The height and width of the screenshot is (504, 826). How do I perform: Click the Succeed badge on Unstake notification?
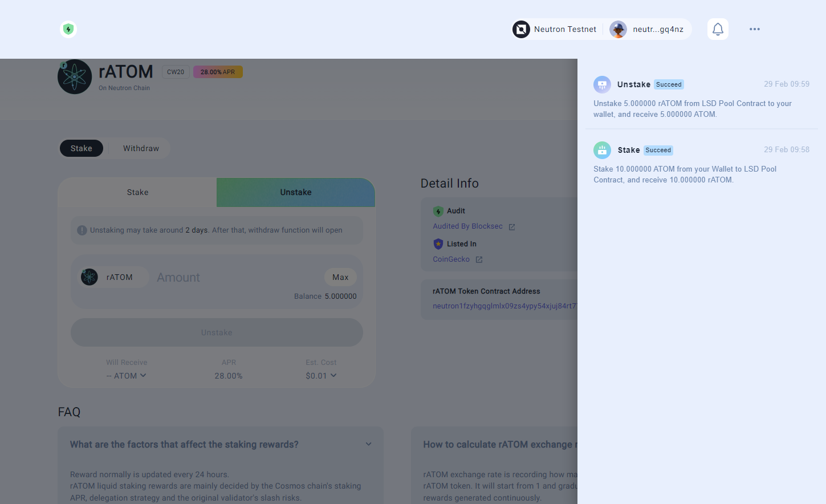click(669, 84)
